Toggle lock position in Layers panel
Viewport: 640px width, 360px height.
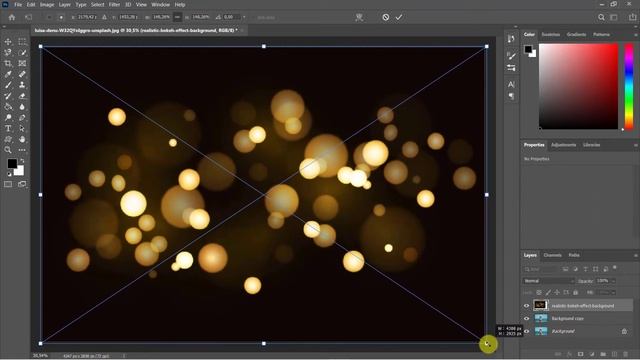click(557, 293)
